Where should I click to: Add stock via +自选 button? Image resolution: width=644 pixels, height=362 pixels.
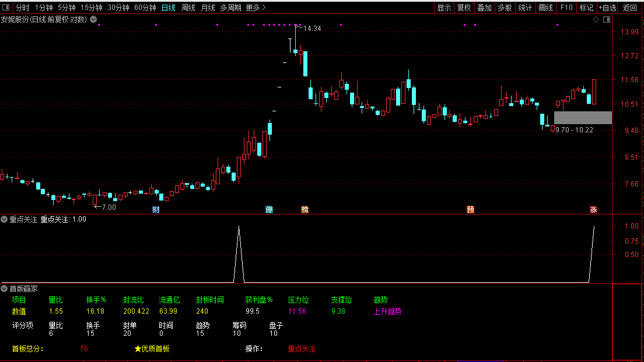point(607,8)
